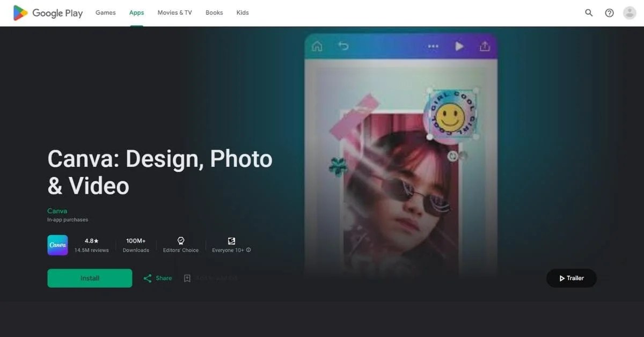644x337 pixels.
Task: Open Play Store search
Action: (x=589, y=12)
